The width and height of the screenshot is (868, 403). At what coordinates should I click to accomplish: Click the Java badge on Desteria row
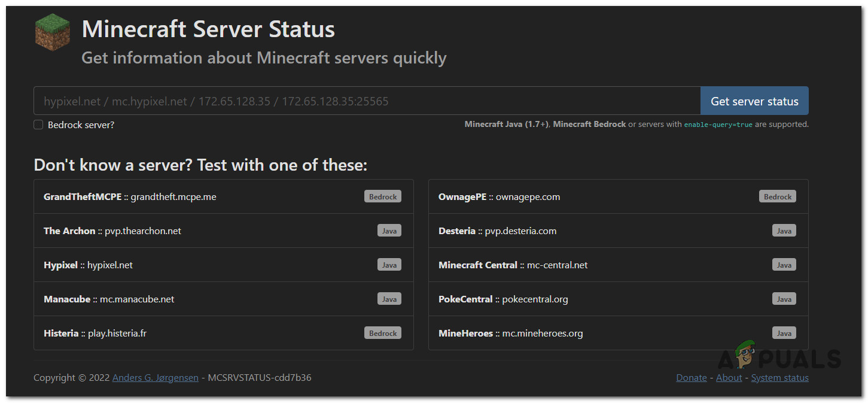[784, 231]
